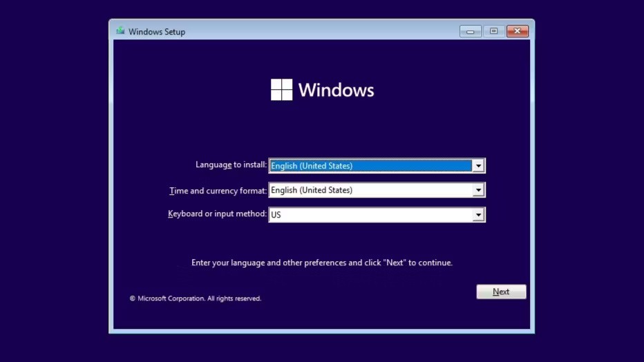
Task: Close the Windows Setup window
Action: click(x=518, y=31)
